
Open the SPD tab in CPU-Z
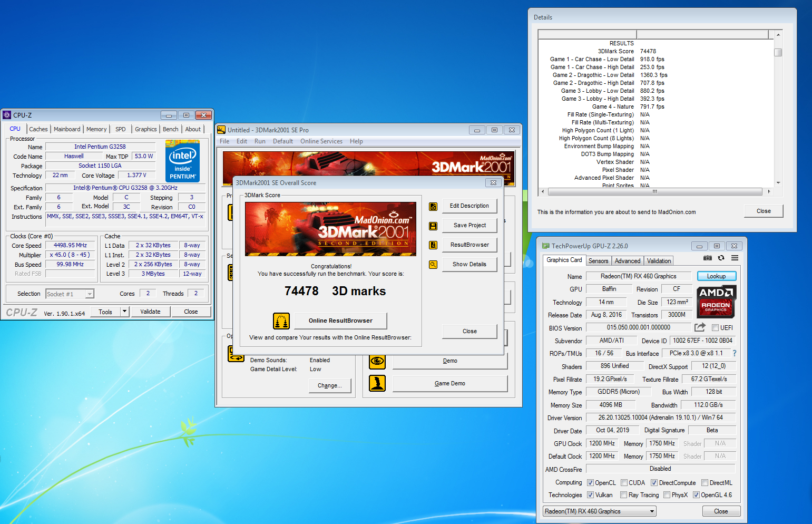click(x=121, y=129)
